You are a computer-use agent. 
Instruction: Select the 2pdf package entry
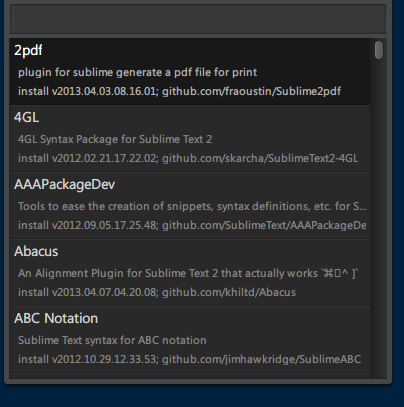coord(190,71)
